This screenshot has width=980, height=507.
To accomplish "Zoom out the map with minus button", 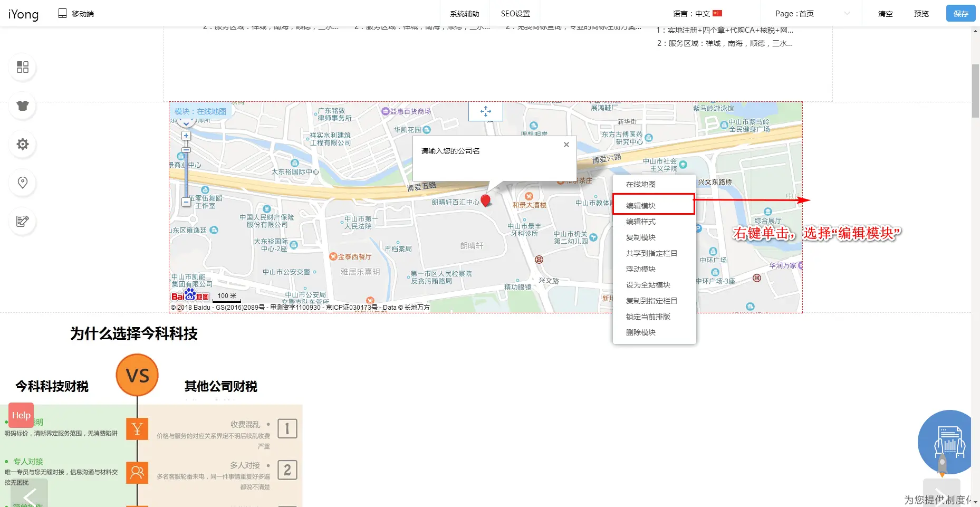I will coord(186,202).
